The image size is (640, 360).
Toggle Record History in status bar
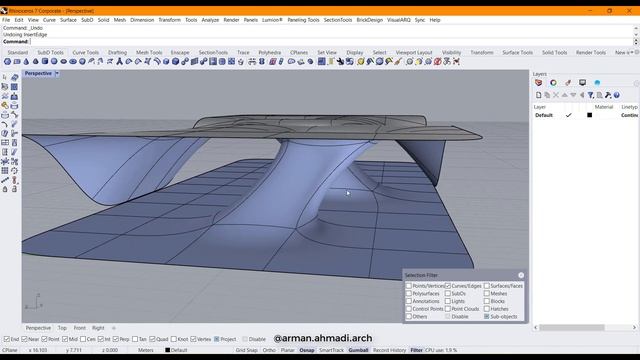389,350
